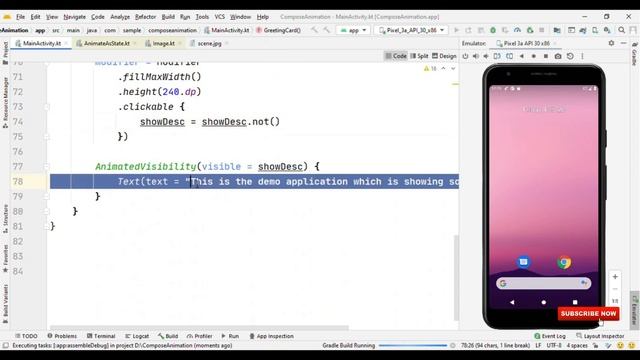Viewport: 640px width, 360px height.
Task: Open the Layout Inspector panel
Action: (600, 336)
